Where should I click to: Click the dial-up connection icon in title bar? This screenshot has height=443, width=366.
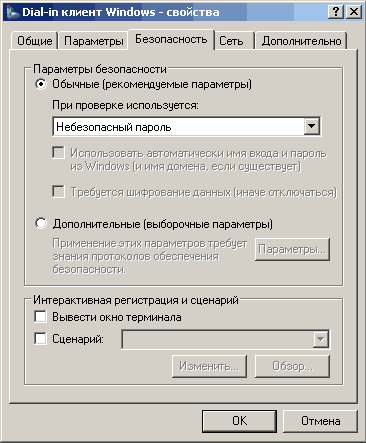click(13, 12)
